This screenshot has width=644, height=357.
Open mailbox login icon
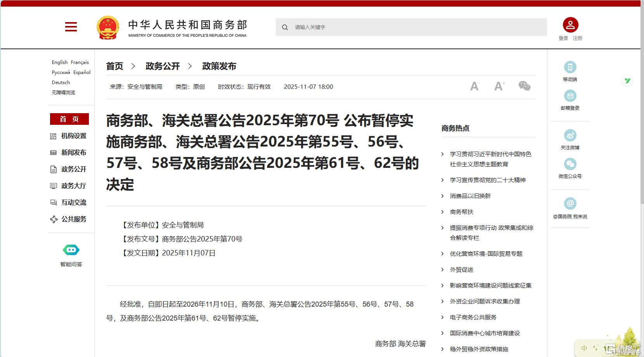[570, 96]
